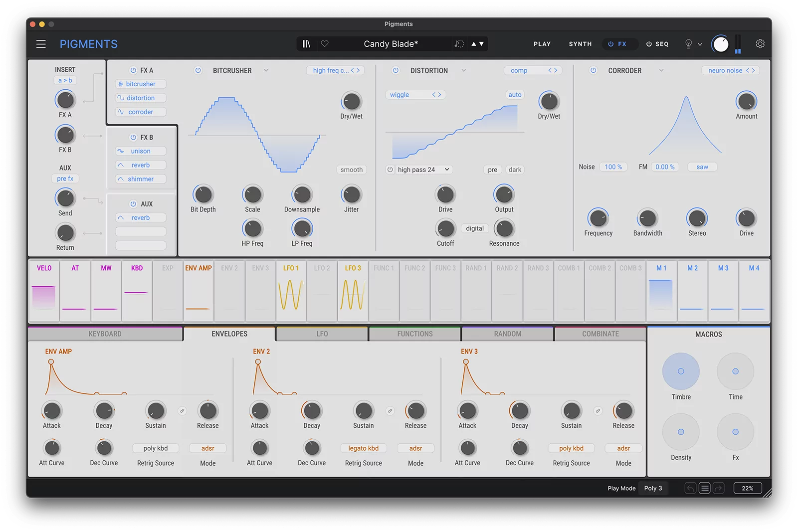Enable the auto button in Distortion
Image resolution: width=798 pixels, height=532 pixels.
pyautogui.click(x=514, y=94)
